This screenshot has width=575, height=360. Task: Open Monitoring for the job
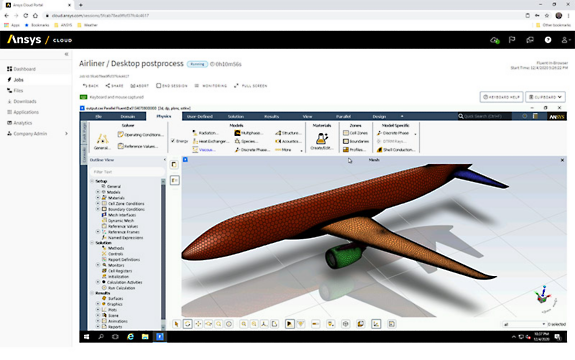pyautogui.click(x=211, y=86)
